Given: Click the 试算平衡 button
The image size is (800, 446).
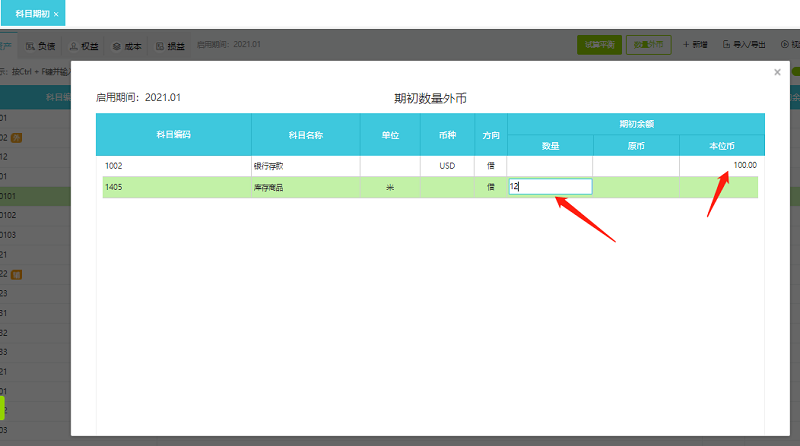Looking at the screenshot, I should pyautogui.click(x=599, y=45).
